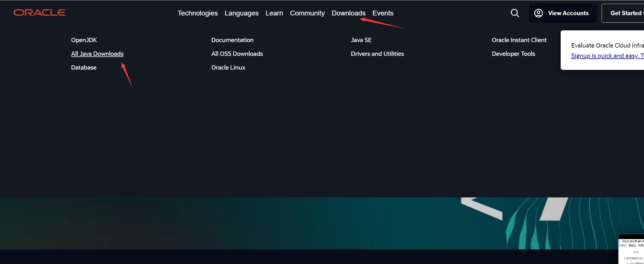
Task: Open the search magnifier icon
Action: 515,13
